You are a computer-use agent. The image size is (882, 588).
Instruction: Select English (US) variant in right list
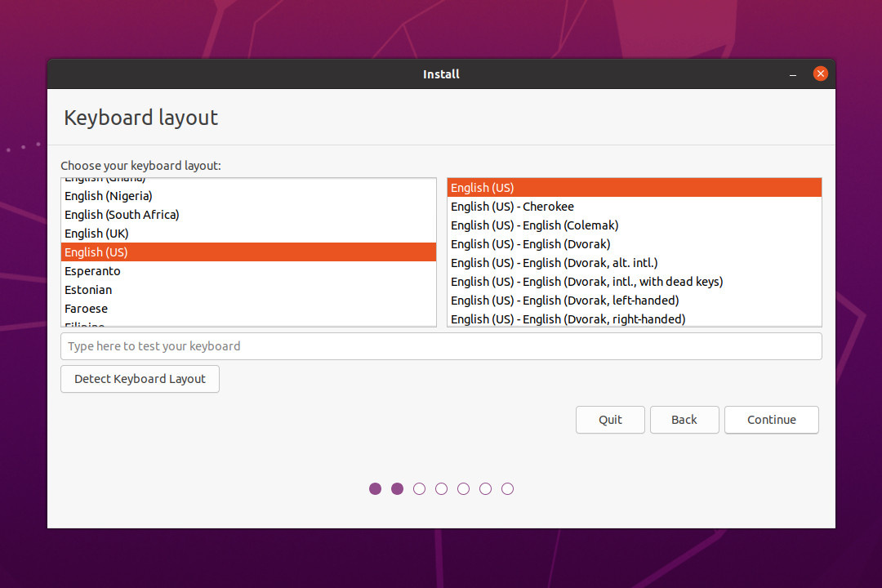click(x=634, y=188)
